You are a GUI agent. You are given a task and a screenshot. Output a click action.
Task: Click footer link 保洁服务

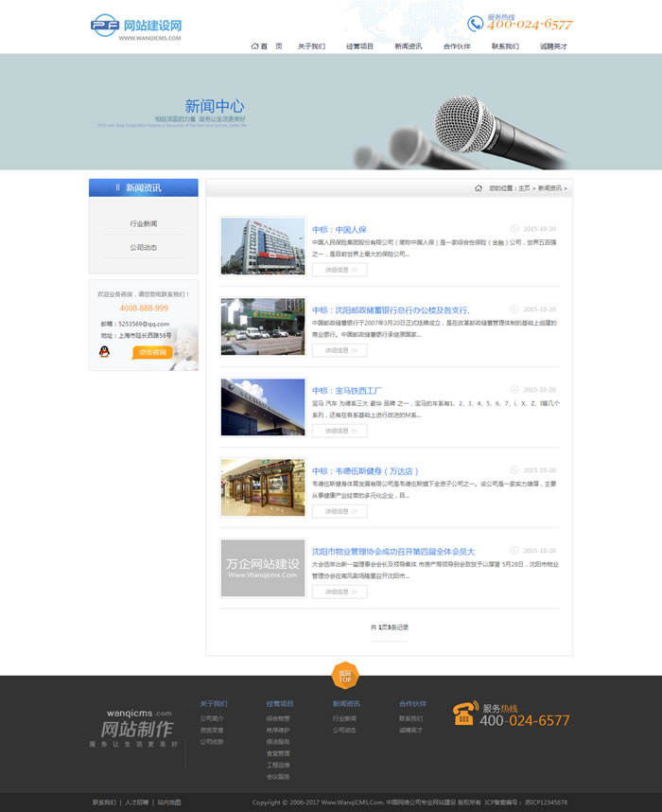[278, 742]
